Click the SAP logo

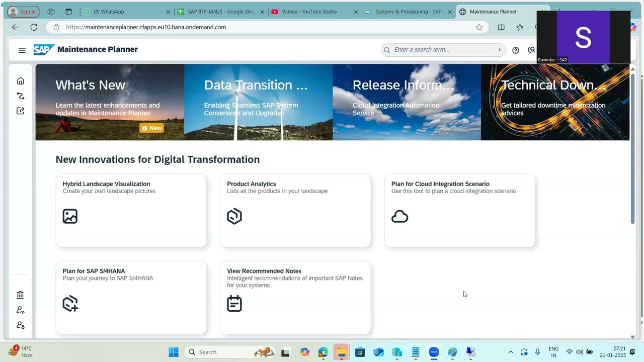(44, 49)
